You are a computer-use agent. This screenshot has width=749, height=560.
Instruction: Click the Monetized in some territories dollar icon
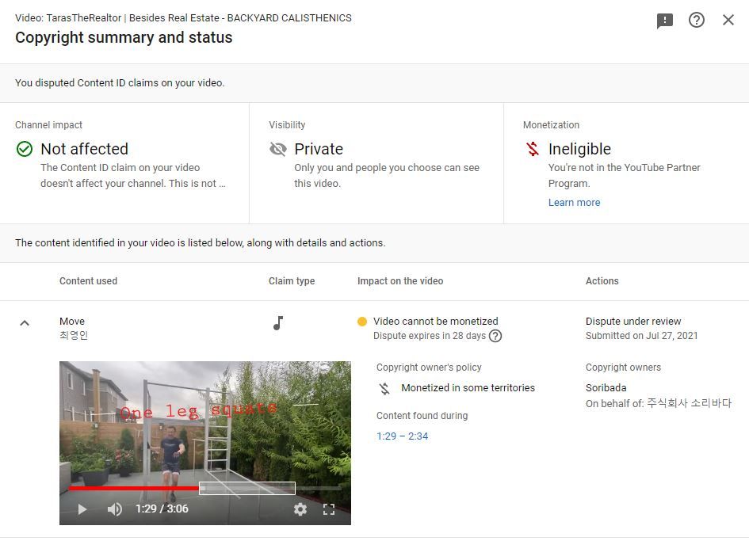click(384, 388)
